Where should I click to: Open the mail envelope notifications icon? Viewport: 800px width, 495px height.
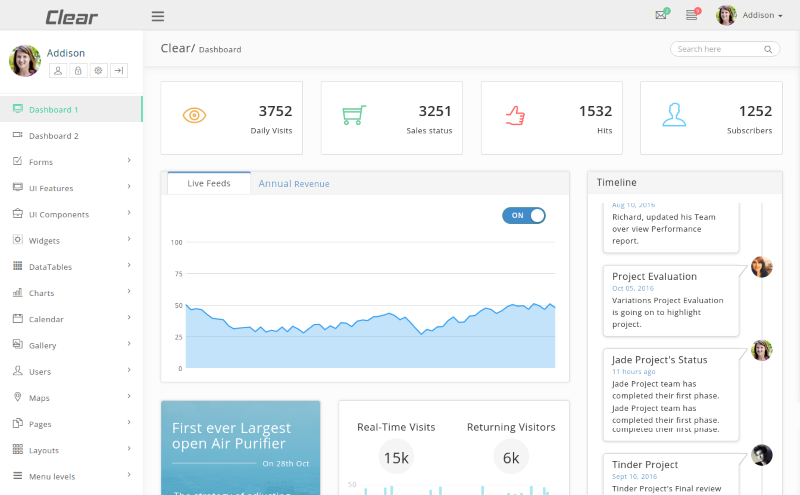pyautogui.click(x=662, y=14)
